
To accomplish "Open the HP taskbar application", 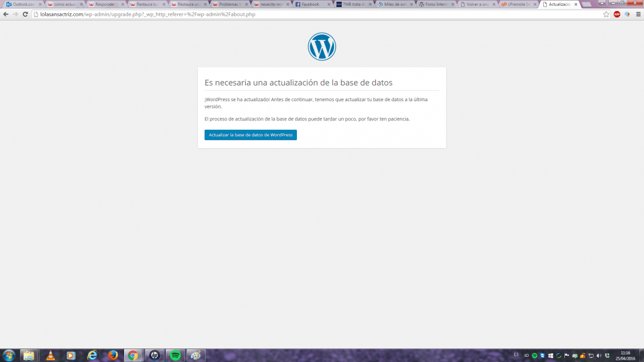I will (x=155, y=356).
